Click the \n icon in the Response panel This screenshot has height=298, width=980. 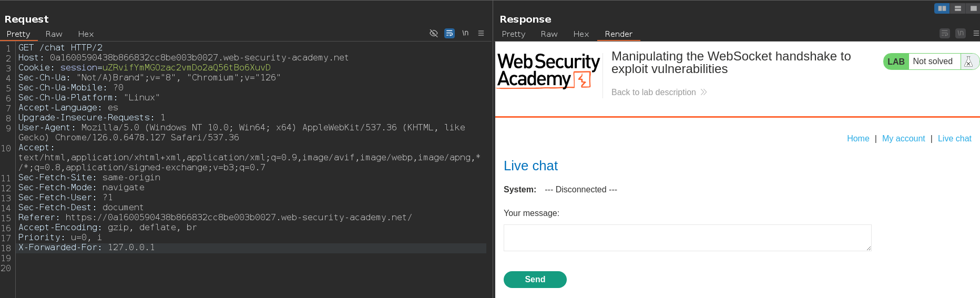pos(961,33)
